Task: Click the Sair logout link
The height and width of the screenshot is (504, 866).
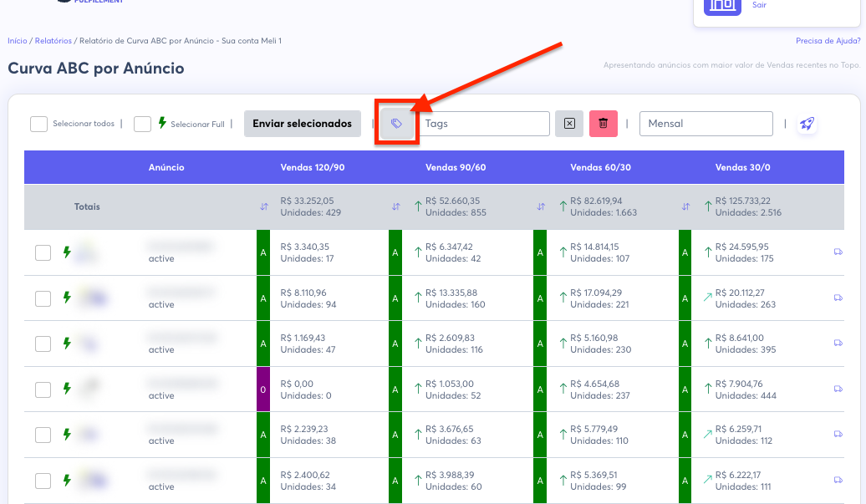Action: [x=759, y=5]
